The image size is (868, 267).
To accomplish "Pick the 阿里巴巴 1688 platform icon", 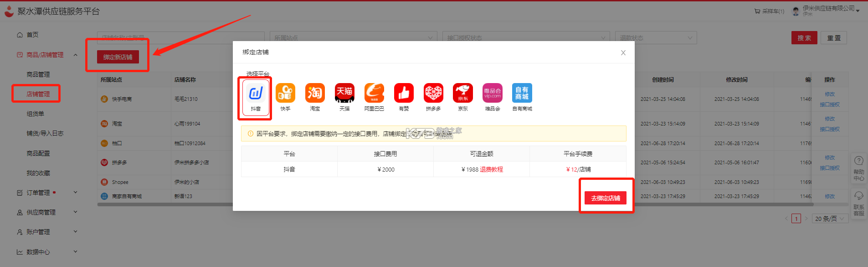I will 374,93.
